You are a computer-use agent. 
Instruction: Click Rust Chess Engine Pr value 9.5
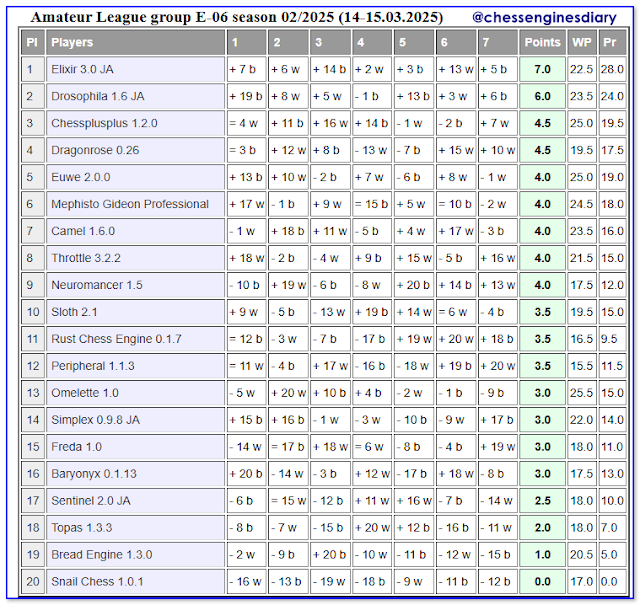pyautogui.click(x=612, y=339)
